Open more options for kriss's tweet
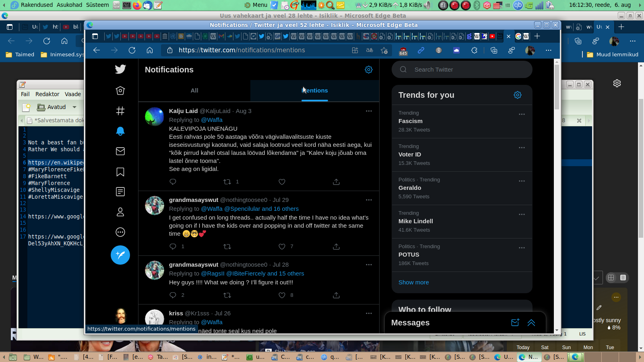The width and height of the screenshot is (644, 362). click(x=369, y=313)
